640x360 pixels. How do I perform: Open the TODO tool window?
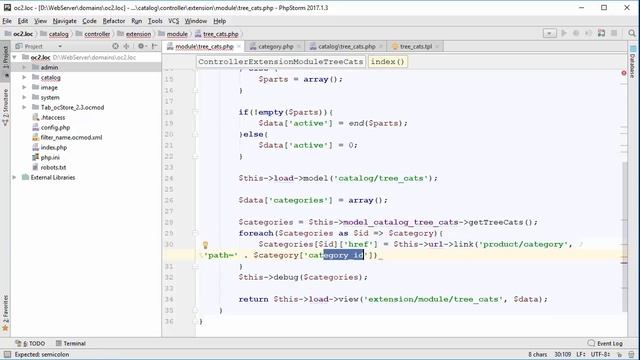click(30, 343)
